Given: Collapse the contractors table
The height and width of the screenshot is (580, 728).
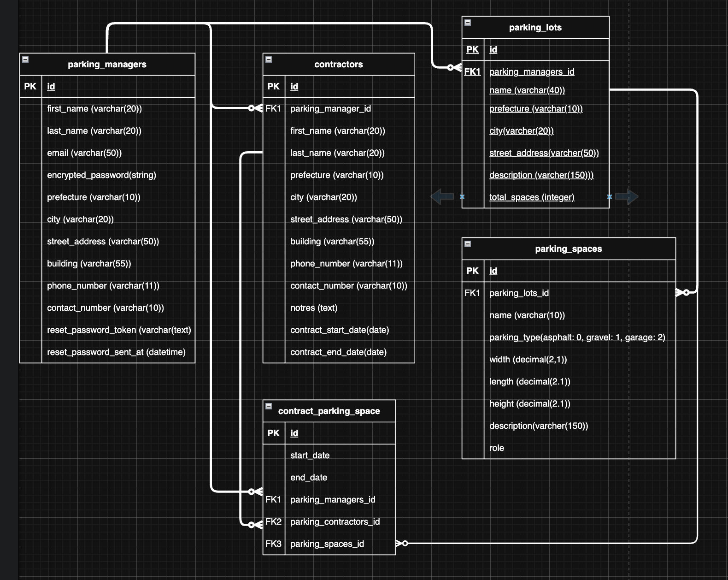Looking at the screenshot, I should 269,59.
